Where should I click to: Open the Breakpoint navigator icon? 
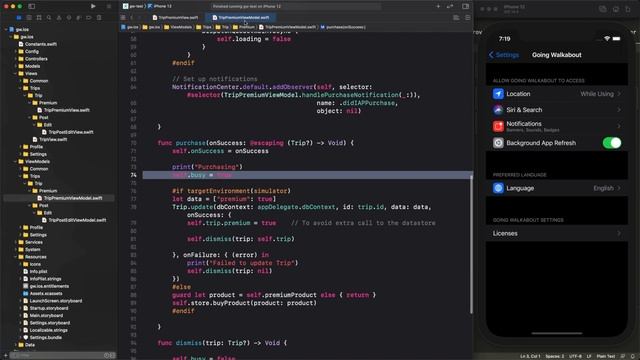click(89, 18)
